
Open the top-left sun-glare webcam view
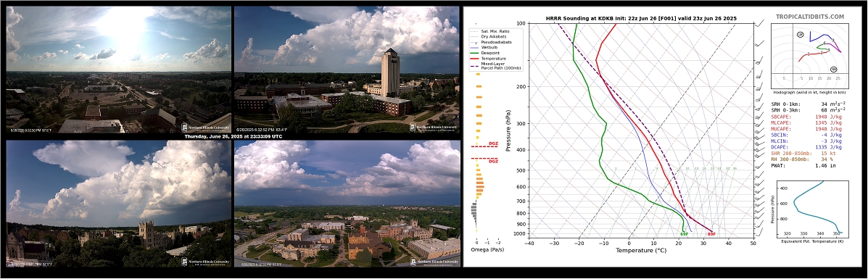tap(118, 70)
